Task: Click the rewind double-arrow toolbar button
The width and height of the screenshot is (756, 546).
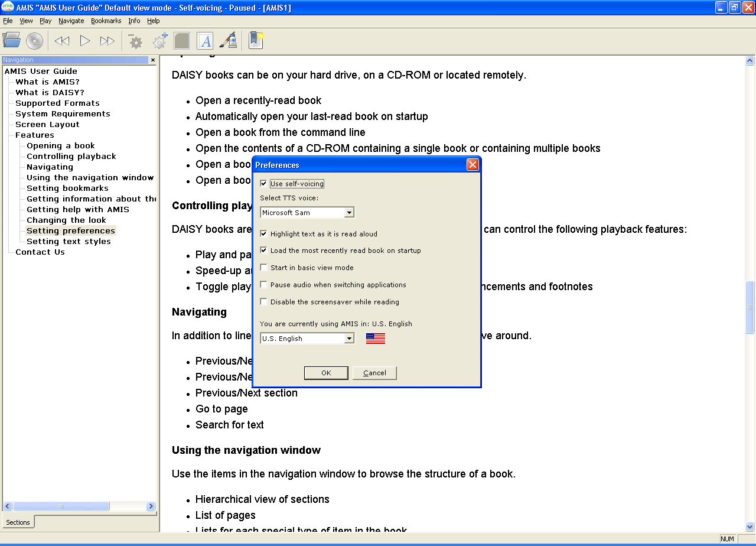Action: click(61, 41)
